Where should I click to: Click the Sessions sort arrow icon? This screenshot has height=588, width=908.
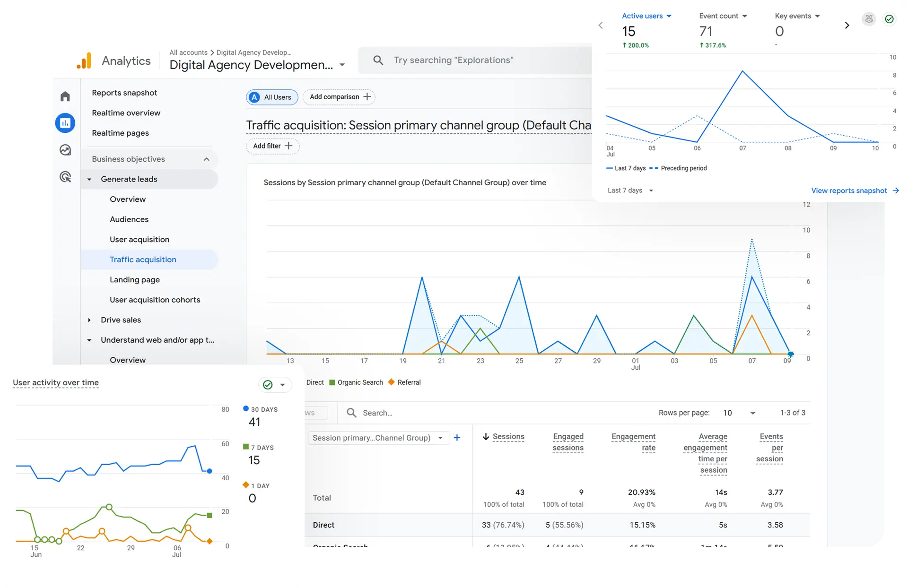(x=486, y=437)
